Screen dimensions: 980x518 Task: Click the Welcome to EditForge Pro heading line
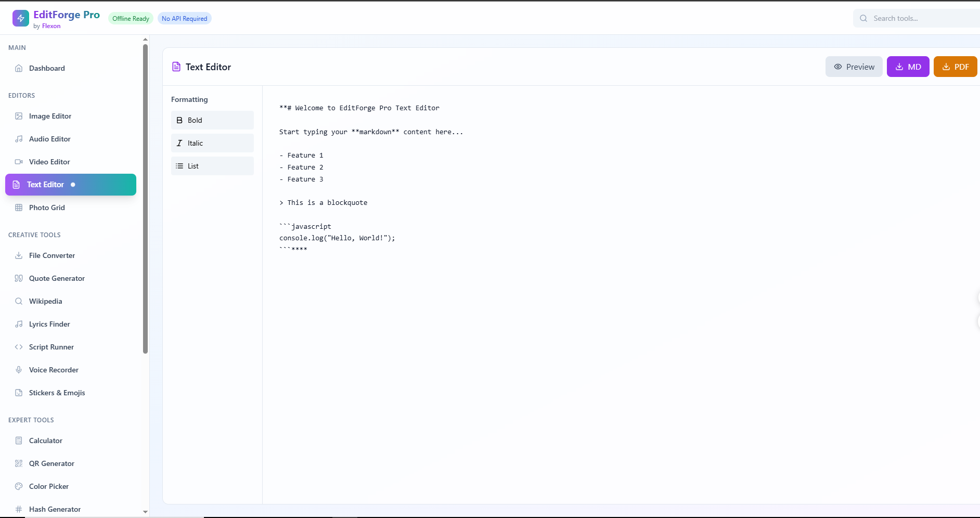(359, 108)
